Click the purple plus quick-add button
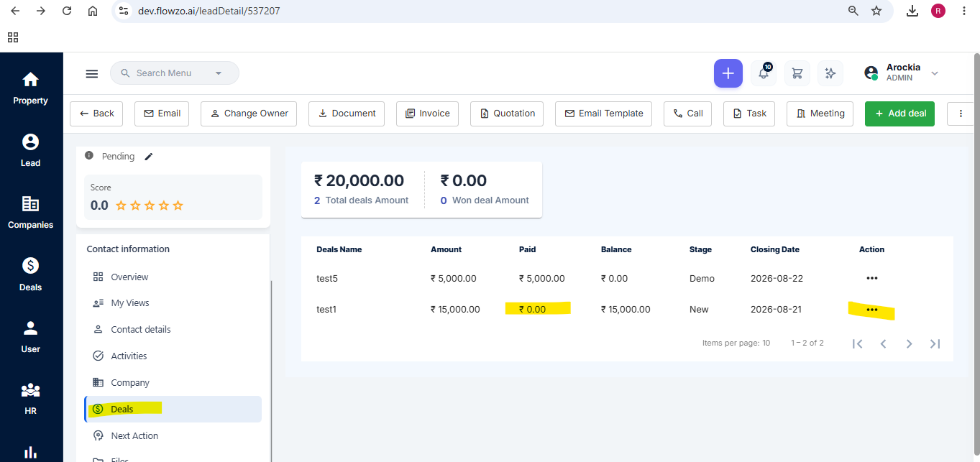The height and width of the screenshot is (462, 980). pos(728,73)
